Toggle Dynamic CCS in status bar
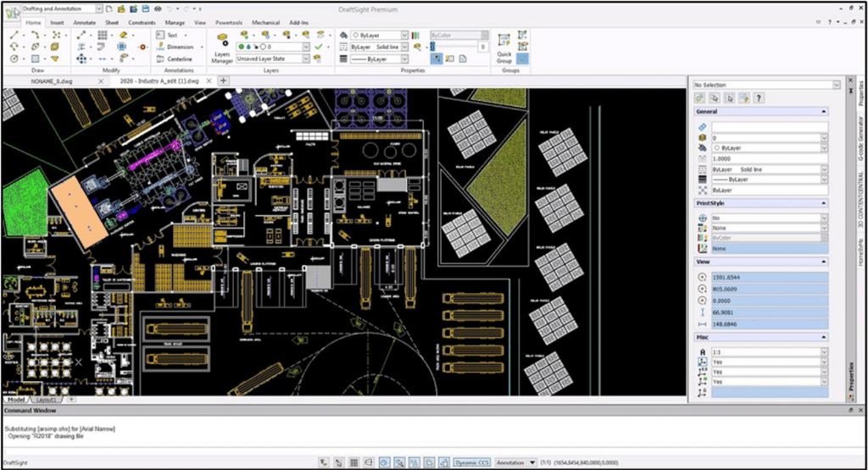The width and height of the screenshot is (868, 470). point(470,462)
